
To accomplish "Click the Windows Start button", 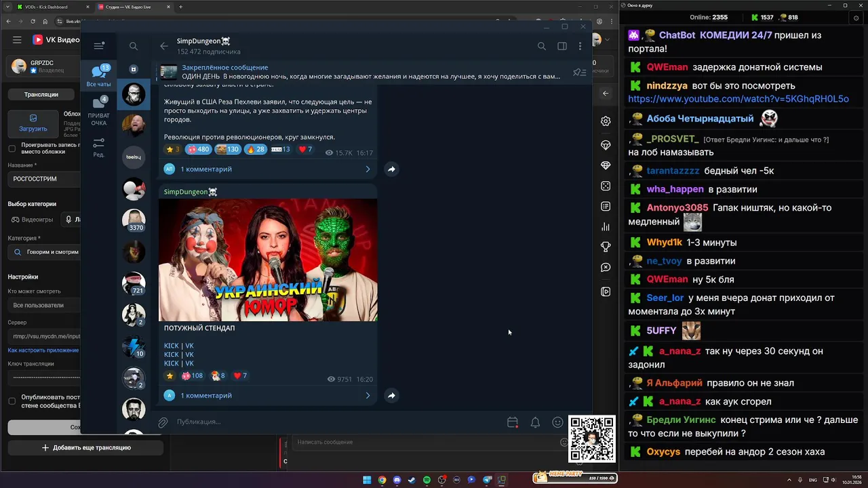I will pos(367,480).
